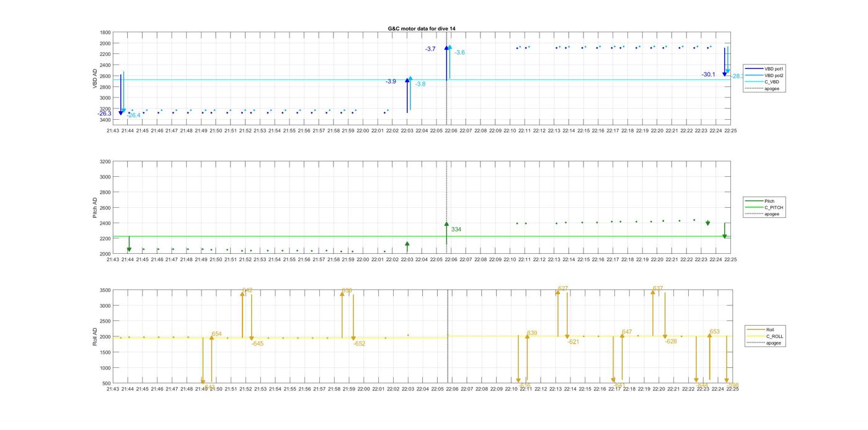Image resolution: width=868 pixels, height=430 pixels.
Task: Click 'apogee' in the Pitch plot legend
Action: [x=772, y=214]
